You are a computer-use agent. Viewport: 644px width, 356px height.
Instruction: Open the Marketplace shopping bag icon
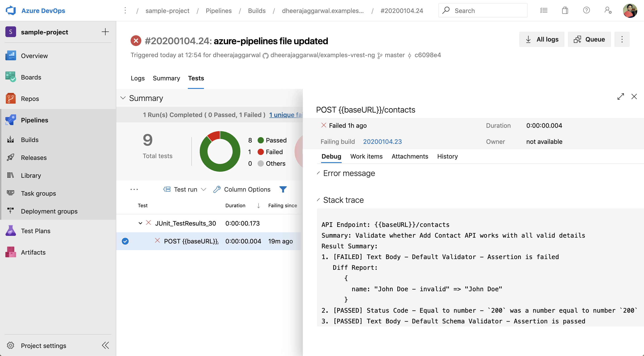[x=565, y=10]
